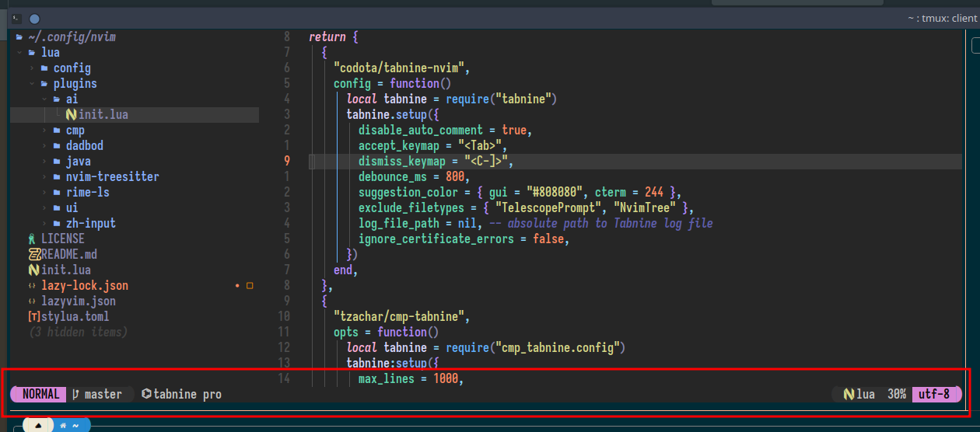Viewport: 980px width, 432px height.
Task: Click the LICENSE file icon
Action: point(32,239)
